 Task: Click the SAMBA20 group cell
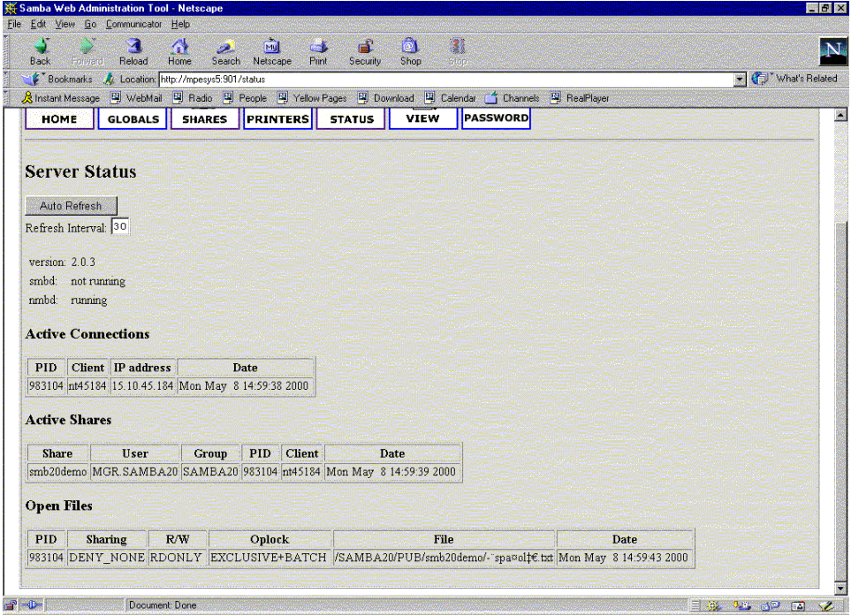click(x=210, y=472)
